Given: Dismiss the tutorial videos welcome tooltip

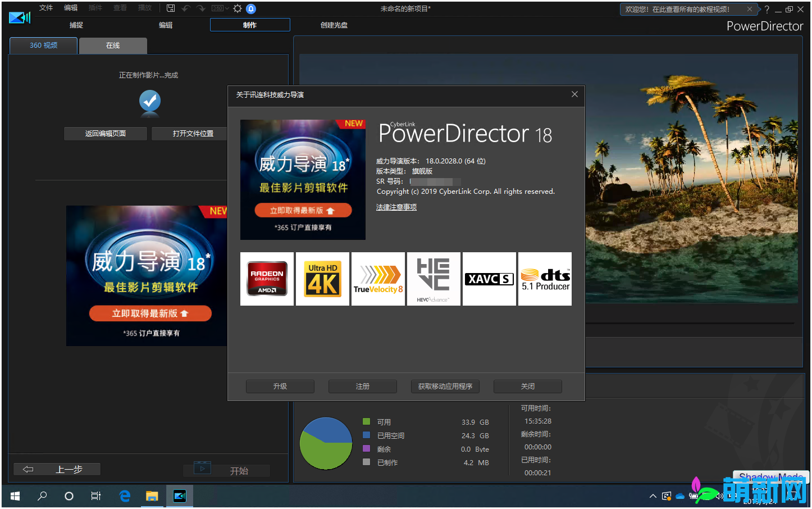Looking at the screenshot, I should (x=749, y=9).
